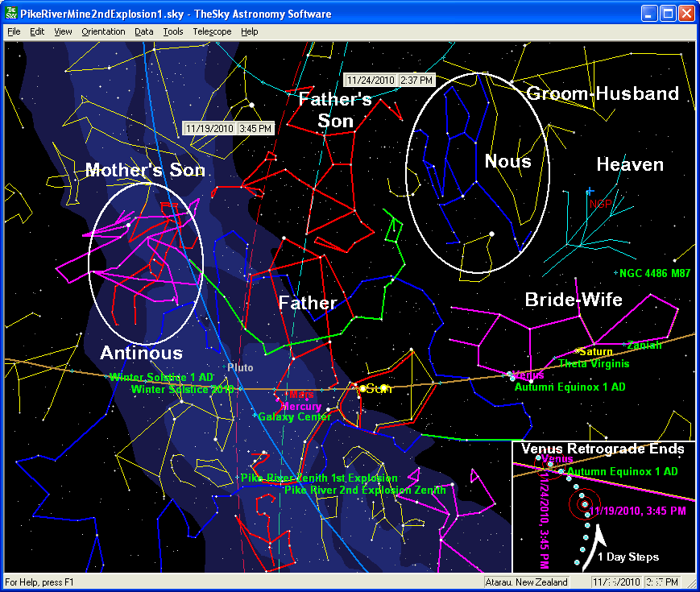Open the File menu
Viewport: 700px width, 592px height.
pos(14,31)
